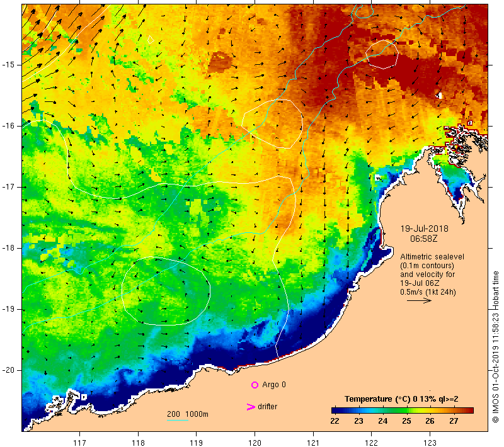Screen dimensions: 504x447
Task: Click the 27 value on temperature scale
Action: (x=454, y=421)
